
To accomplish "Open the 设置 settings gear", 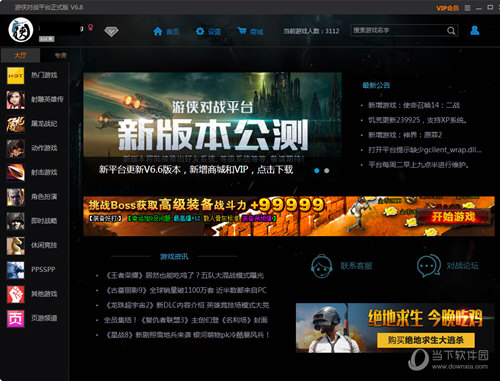I will point(208,31).
